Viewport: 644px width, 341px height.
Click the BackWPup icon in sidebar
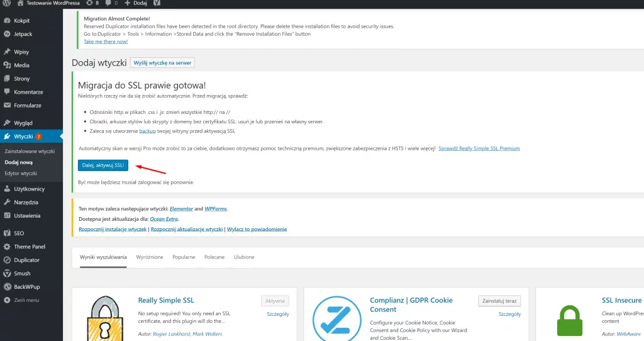coord(7,287)
